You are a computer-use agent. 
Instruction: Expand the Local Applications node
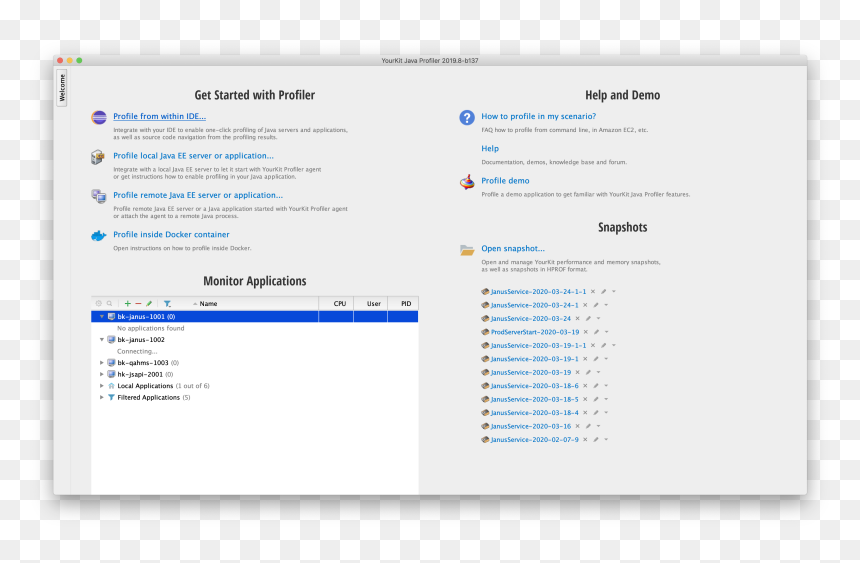101,386
